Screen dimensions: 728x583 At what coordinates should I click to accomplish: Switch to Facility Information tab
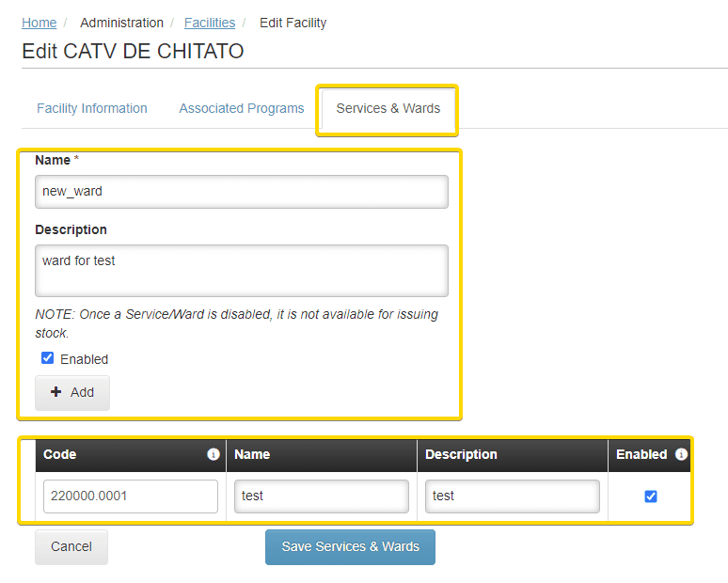[x=92, y=108]
